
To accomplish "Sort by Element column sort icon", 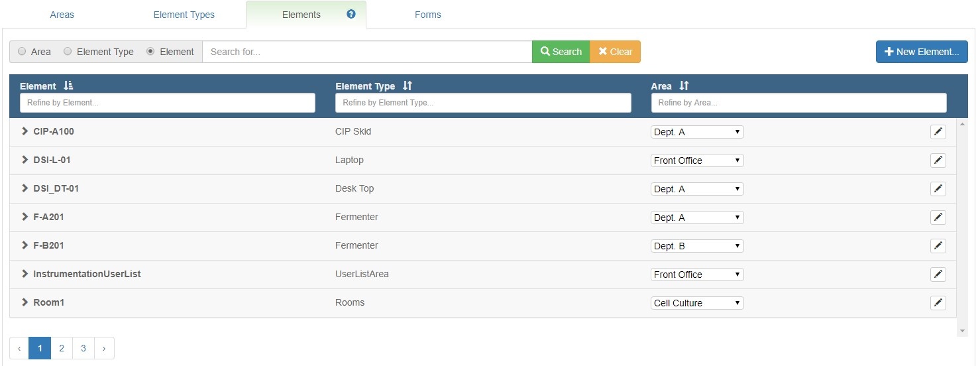I will 68,86.
